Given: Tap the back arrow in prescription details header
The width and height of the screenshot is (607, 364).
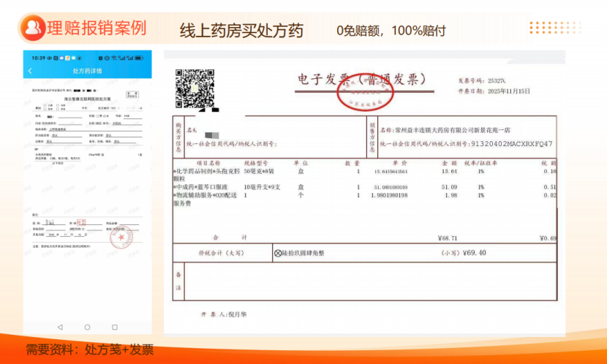Looking at the screenshot, I should coord(30,71).
